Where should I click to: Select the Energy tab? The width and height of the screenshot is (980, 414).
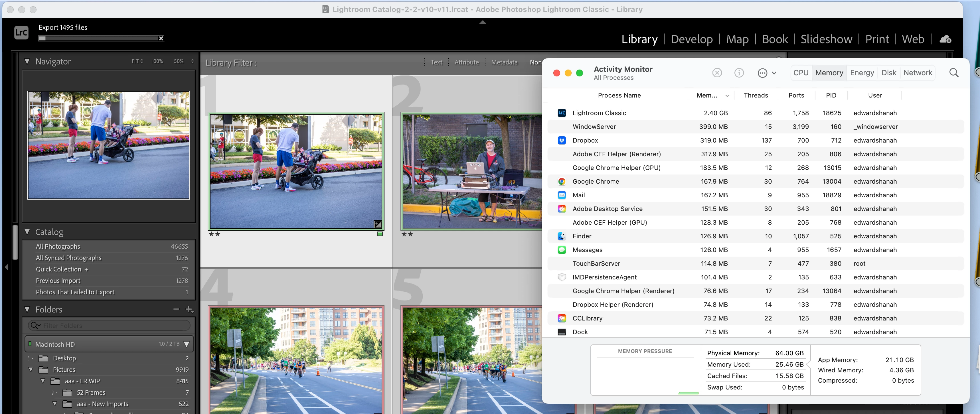(862, 73)
